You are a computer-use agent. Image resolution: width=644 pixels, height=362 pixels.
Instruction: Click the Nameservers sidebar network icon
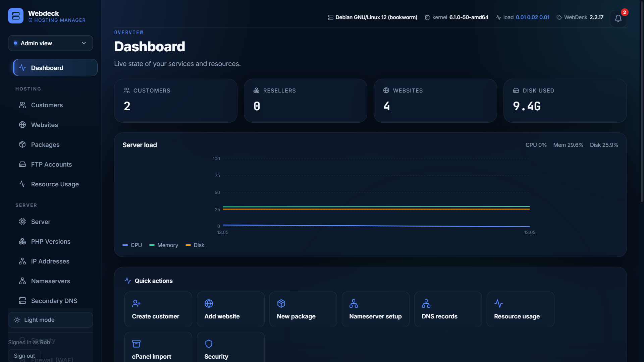(x=22, y=281)
